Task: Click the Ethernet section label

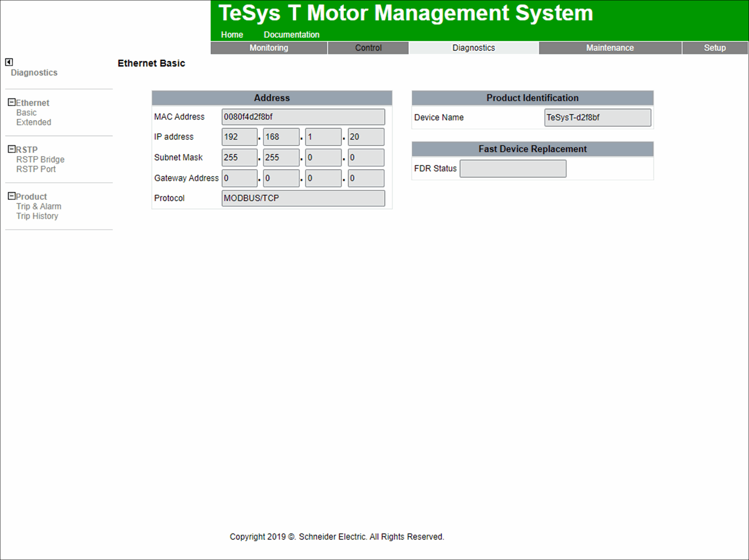Action: (32, 103)
